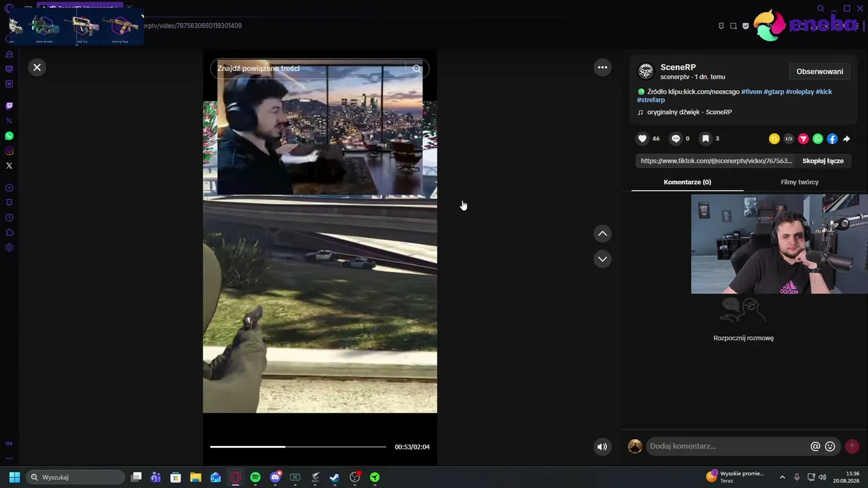Open X in the browser sidebar
This screenshot has height=488, width=868.
(9, 165)
